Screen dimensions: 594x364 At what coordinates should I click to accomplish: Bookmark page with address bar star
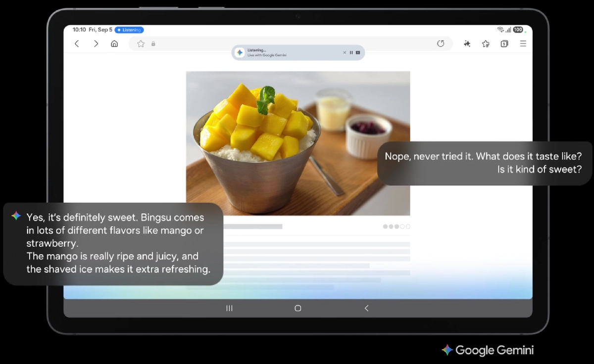coord(141,44)
